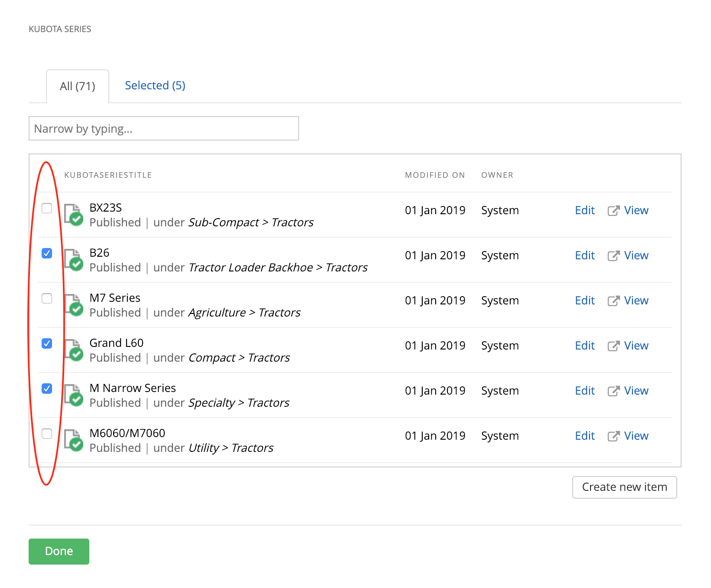Click the external-link icon in BX23S row
This screenshot has height=588, width=711.
point(613,211)
